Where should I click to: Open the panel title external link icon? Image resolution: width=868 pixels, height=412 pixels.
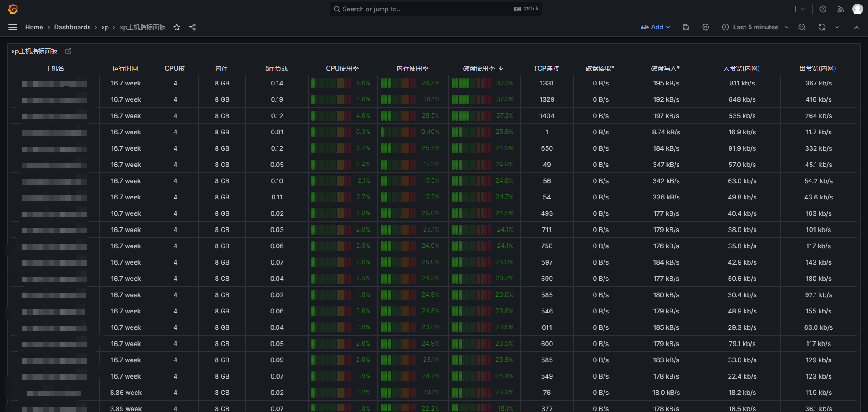(x=68, y=51)
